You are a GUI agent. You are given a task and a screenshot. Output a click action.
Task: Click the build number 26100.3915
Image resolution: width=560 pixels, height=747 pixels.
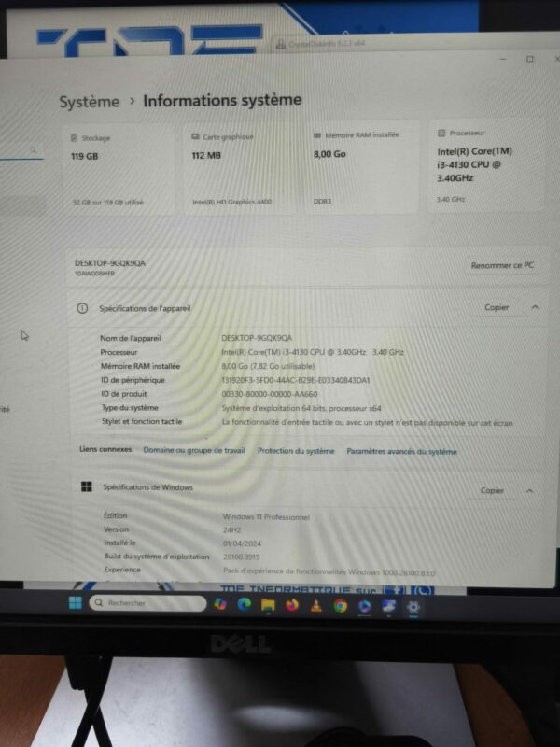click(242, 557)
